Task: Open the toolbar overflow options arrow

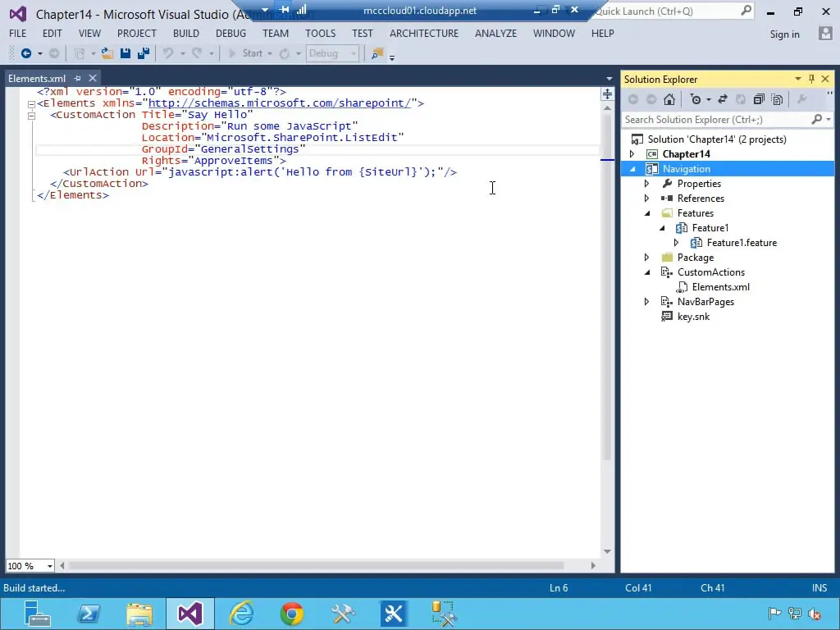Action: pos(392,57)
